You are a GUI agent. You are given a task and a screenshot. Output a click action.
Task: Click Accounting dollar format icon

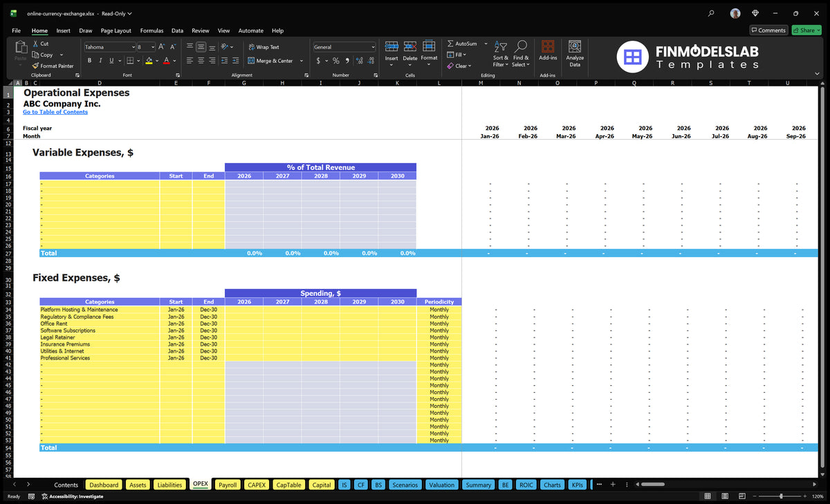[318, 61]
